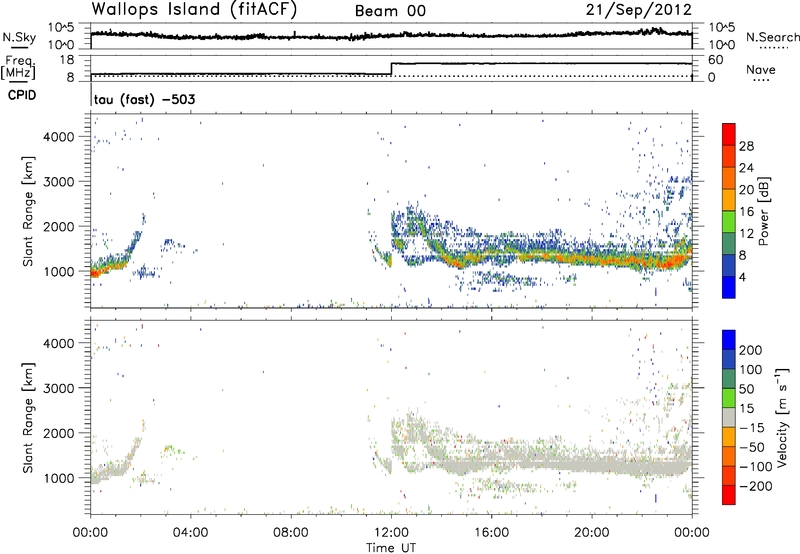Click the '4000' range tick on power panel
The image size is (800, 554).
click(x=58, y=137)
